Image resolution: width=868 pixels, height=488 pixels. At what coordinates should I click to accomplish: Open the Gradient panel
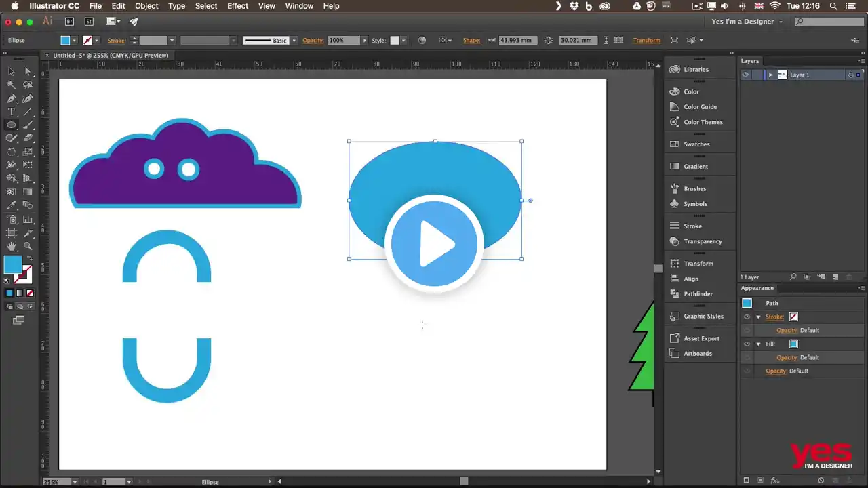[695, 167]
